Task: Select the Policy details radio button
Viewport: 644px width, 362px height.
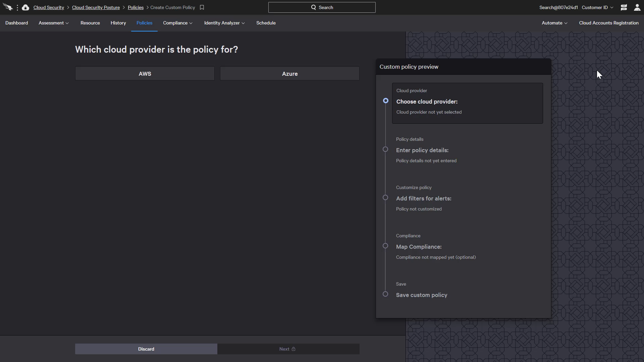Action: [385, 149]
